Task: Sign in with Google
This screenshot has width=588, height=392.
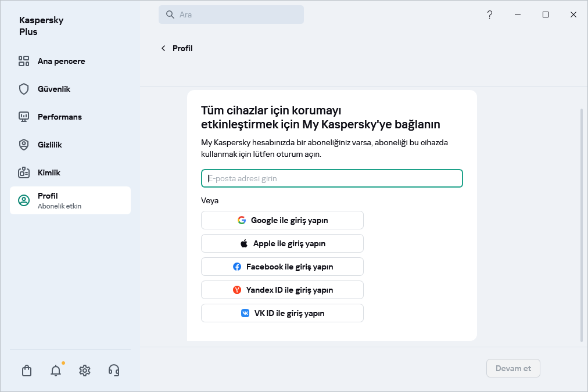Action: [x=282, y=220]
